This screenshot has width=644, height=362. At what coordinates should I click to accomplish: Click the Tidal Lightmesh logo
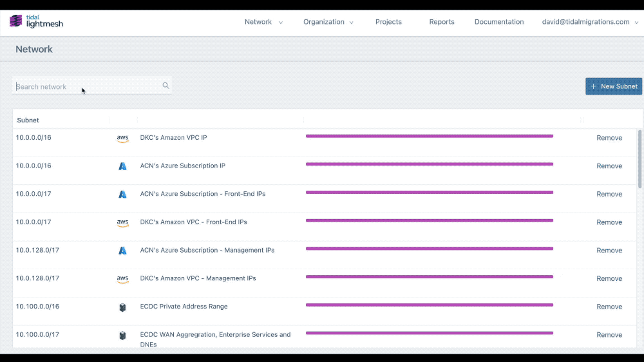pos(36,21)
